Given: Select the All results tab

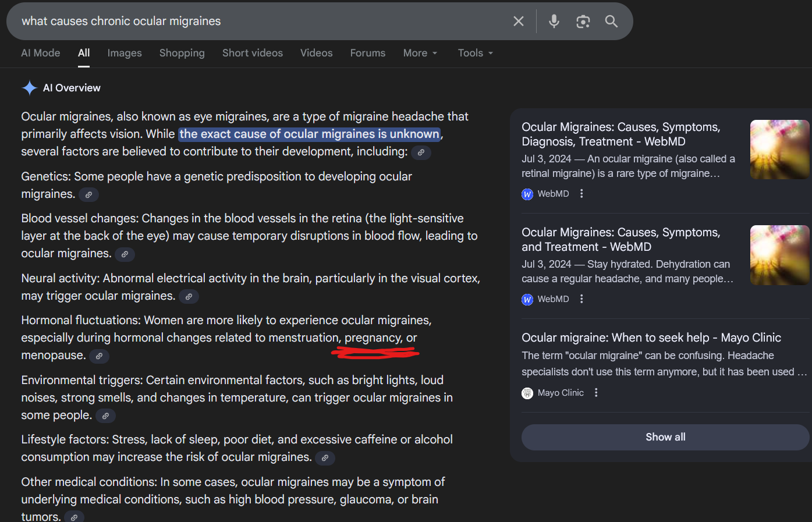Looking at the screenshot, I should [84, 53].
